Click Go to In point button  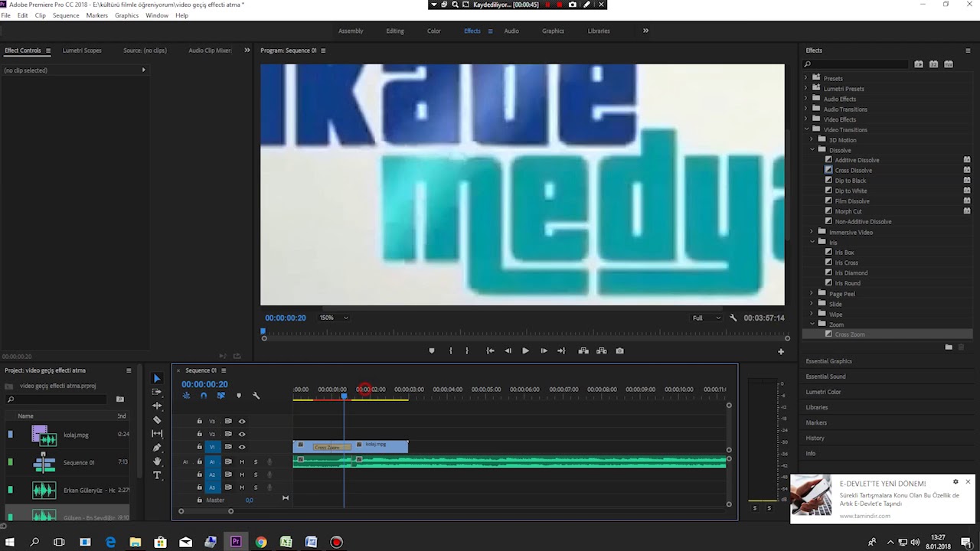490,350
